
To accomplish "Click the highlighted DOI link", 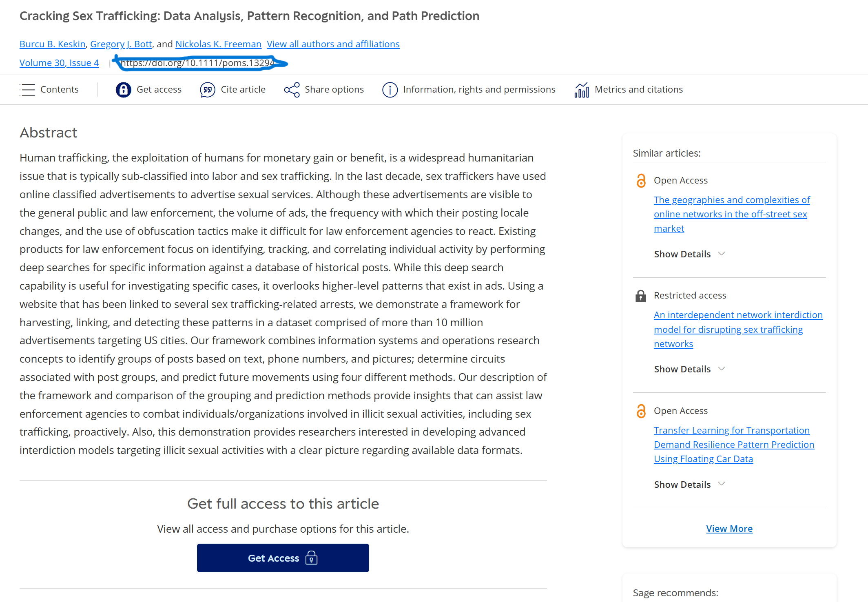I will 198,63.
